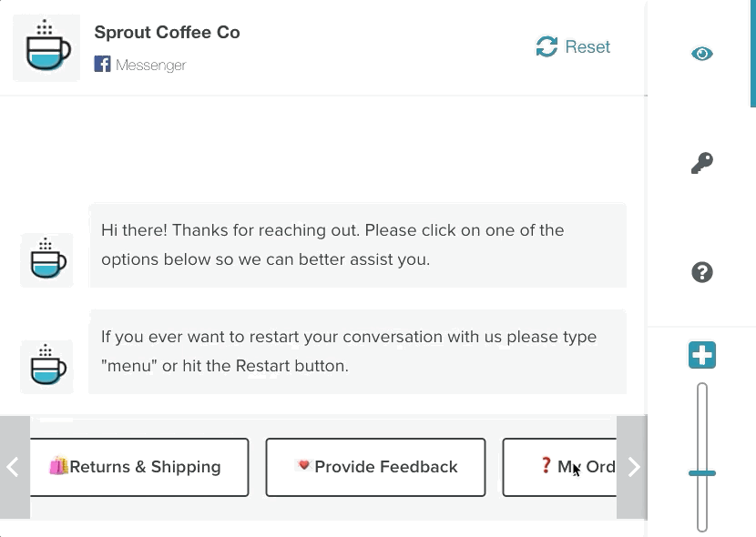Choose the Provide Feedback option
The image size is (756, 537).
[375, 467]
